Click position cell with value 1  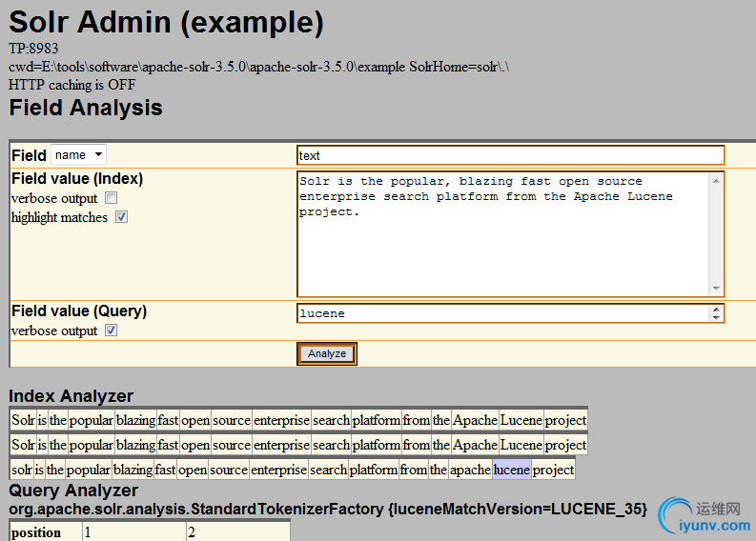coord(134,531)
